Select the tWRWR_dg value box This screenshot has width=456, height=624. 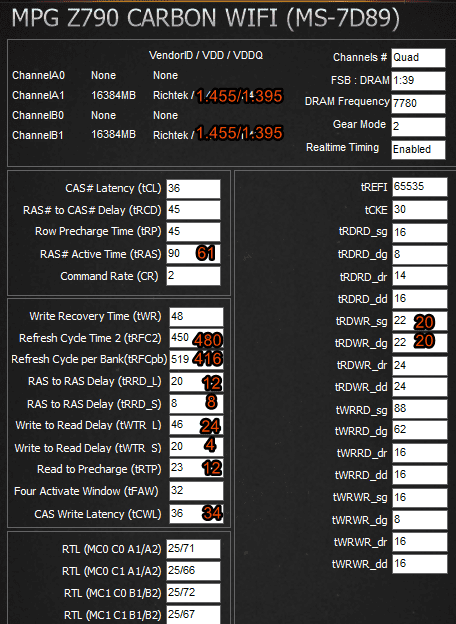(420, 520)
